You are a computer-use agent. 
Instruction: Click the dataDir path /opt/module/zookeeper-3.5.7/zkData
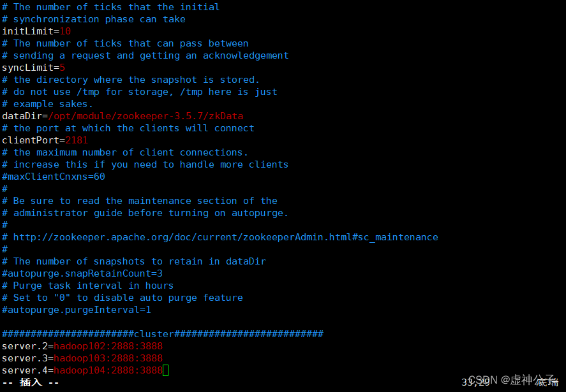coord(145,116)
